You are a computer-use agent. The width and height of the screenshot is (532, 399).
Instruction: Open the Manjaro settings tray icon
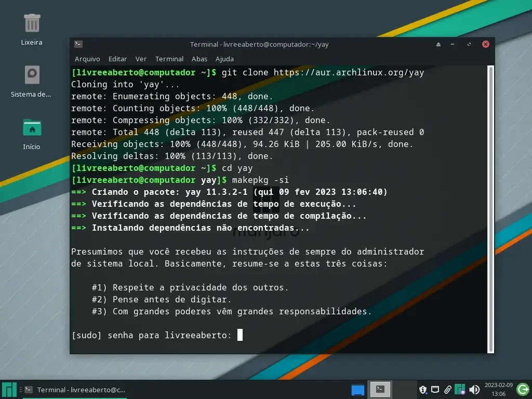(x=460, y=390)
